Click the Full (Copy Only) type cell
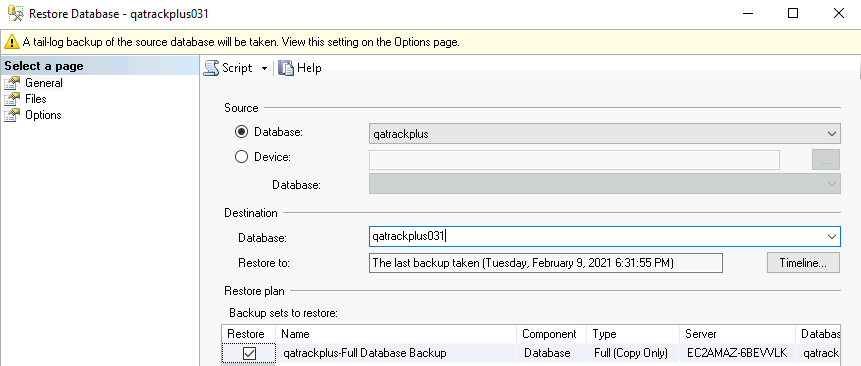The height and width of the screenshot is (366, 861). pyautogui.click(x=630, y=353)
